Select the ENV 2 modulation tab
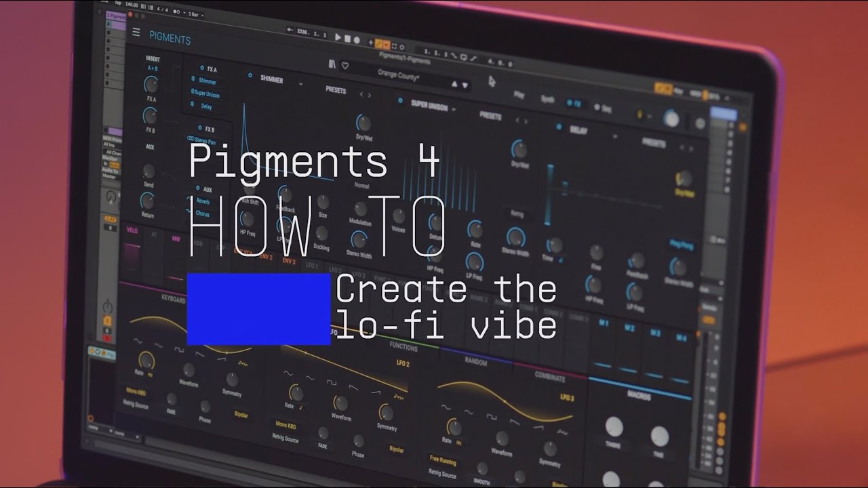This screenshot has width=868, height=488. (265, 258)
